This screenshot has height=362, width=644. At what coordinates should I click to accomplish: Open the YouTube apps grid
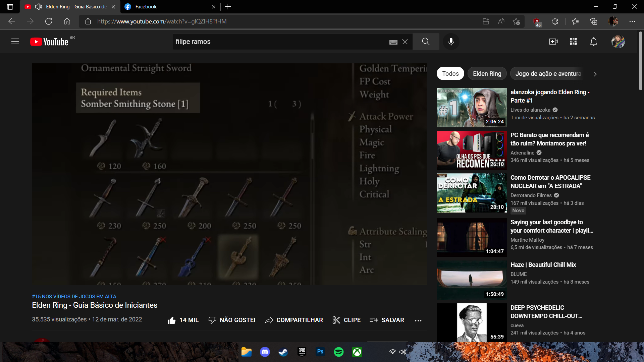click(574, 42)
